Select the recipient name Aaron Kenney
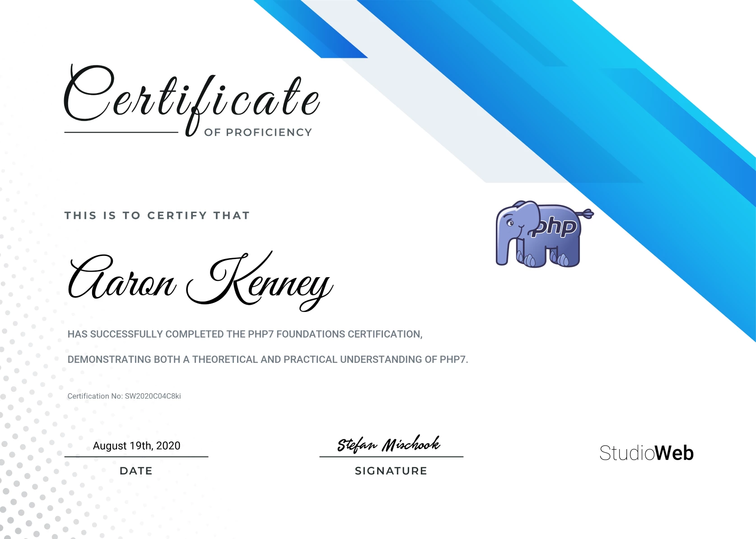Screen dimensions: 756x539 [x=201, y=281]
